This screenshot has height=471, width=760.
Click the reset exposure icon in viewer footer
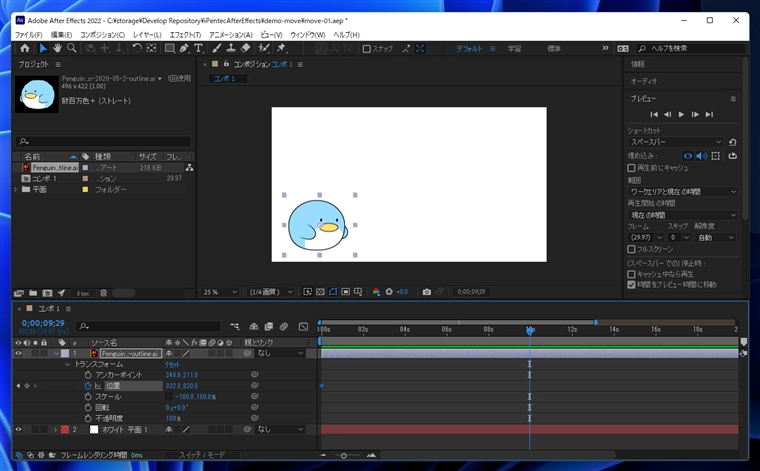[389, 292]
